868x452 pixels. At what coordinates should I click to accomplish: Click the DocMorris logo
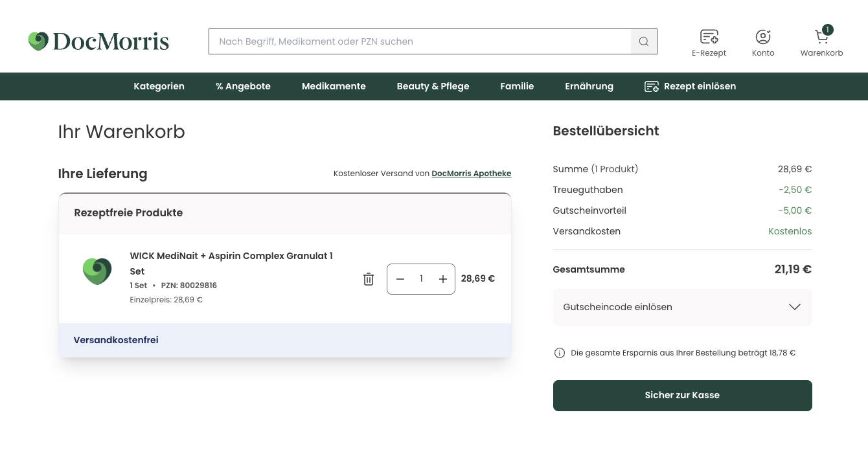point(98,41)
